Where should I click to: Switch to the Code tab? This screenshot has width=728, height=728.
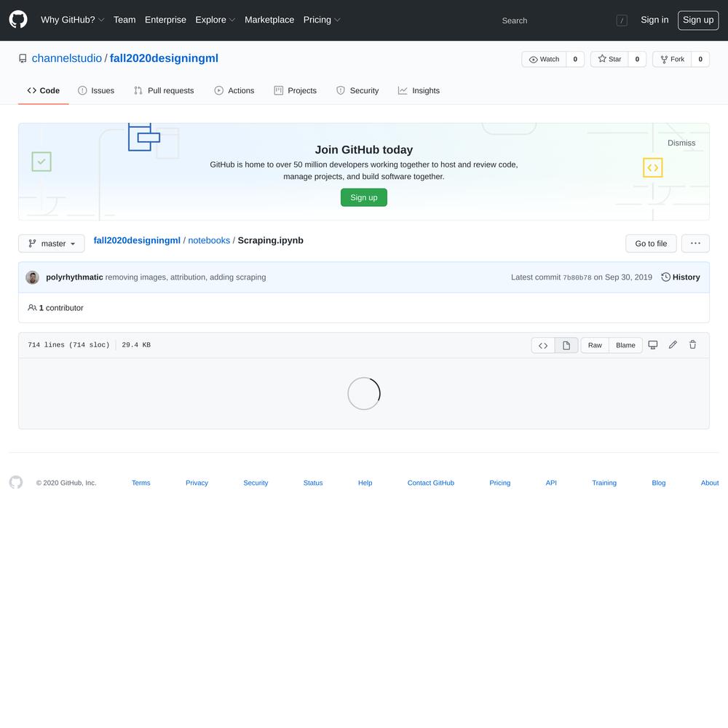pyautogui.click(x=44, y=90)
